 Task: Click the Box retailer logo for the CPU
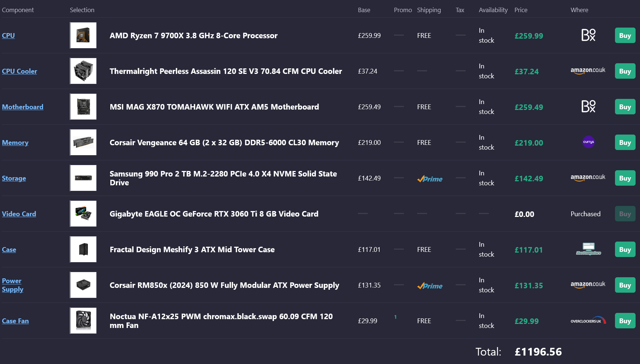point(588,35)
